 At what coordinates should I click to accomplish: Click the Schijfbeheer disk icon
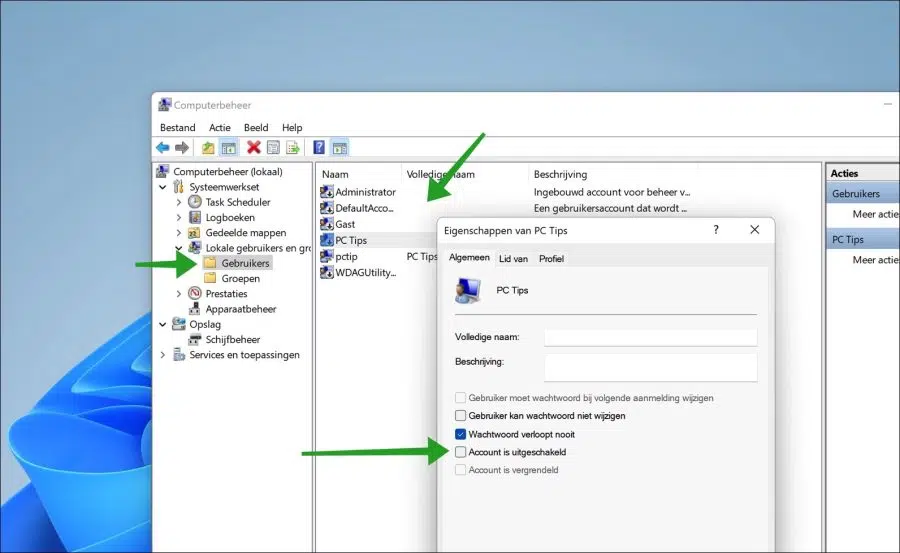195,339
